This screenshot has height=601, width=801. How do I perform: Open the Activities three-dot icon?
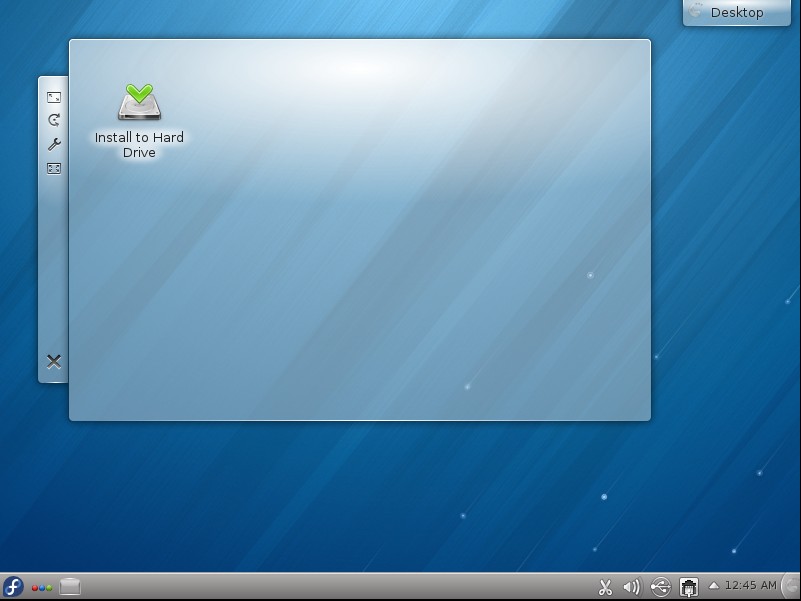click(42, 588)
